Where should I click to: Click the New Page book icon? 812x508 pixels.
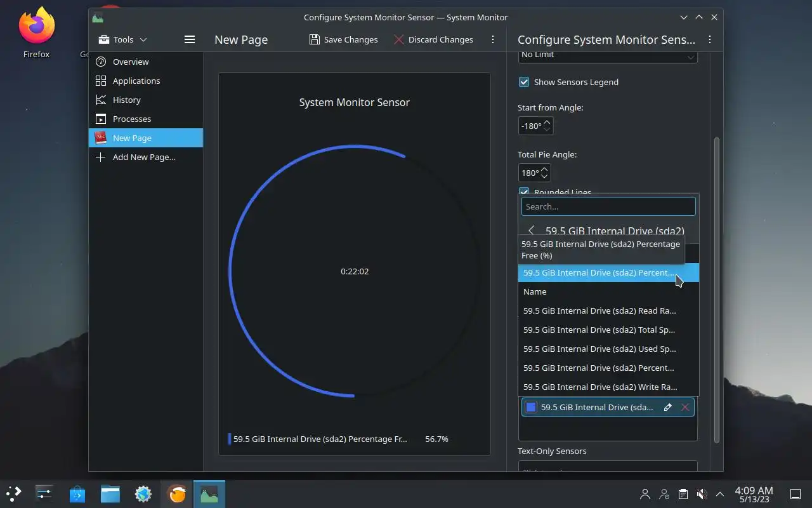tap(100, 138)
